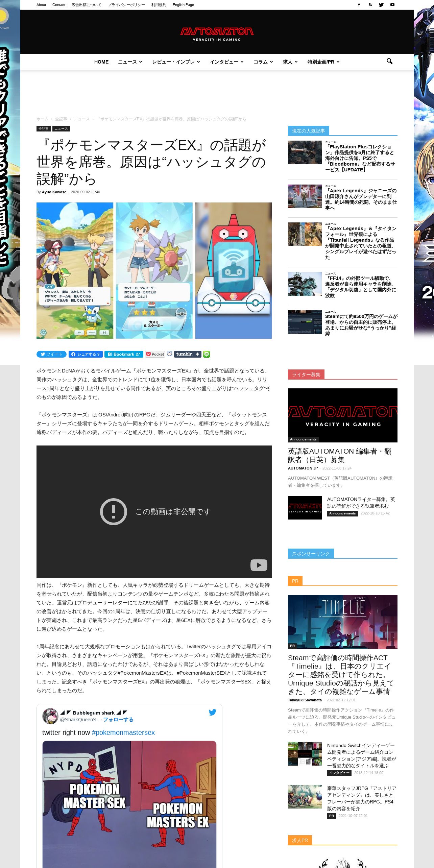Click フォローする on the tweet

tap(118, 720)
